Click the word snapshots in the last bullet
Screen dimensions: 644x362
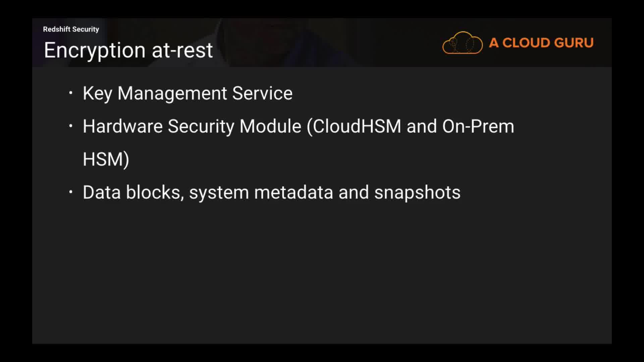coord(417,192)
